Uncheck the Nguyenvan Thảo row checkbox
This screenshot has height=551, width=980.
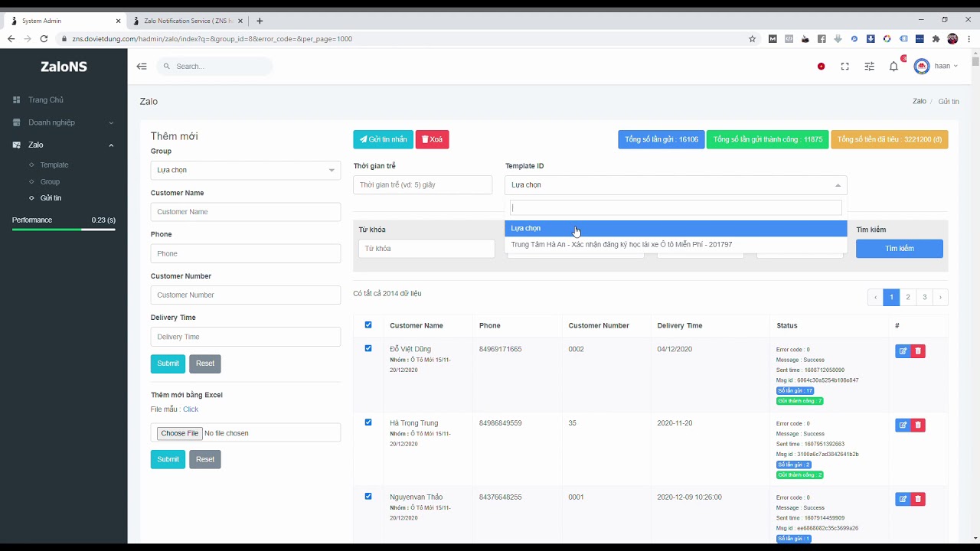368,496
